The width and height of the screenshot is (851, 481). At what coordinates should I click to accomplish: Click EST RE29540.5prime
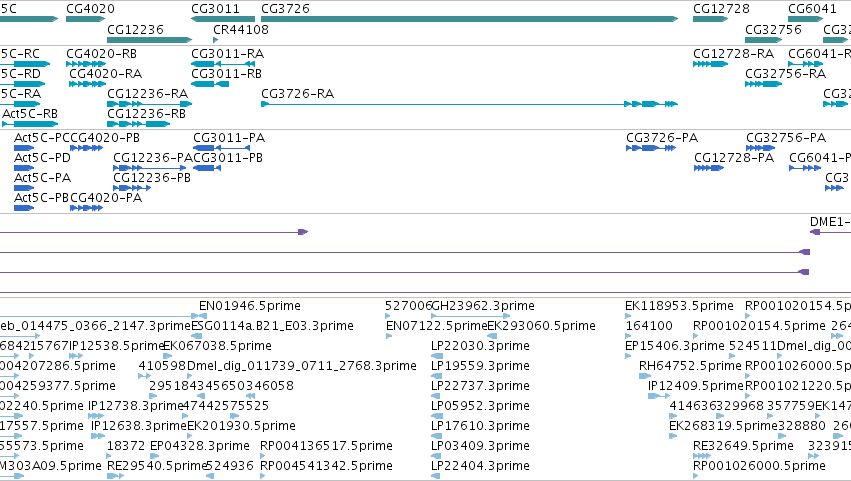click(x=157, y=466)
